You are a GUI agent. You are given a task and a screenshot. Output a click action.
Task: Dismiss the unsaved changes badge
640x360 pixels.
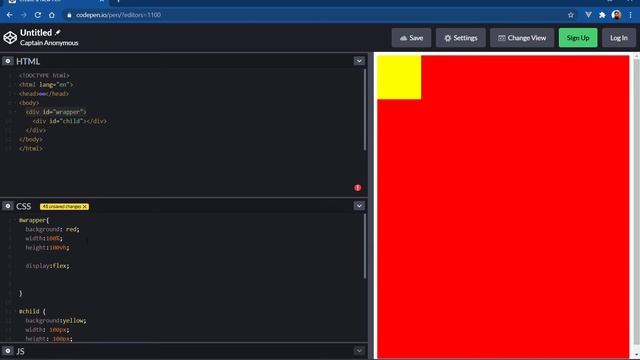coord(85,207)
